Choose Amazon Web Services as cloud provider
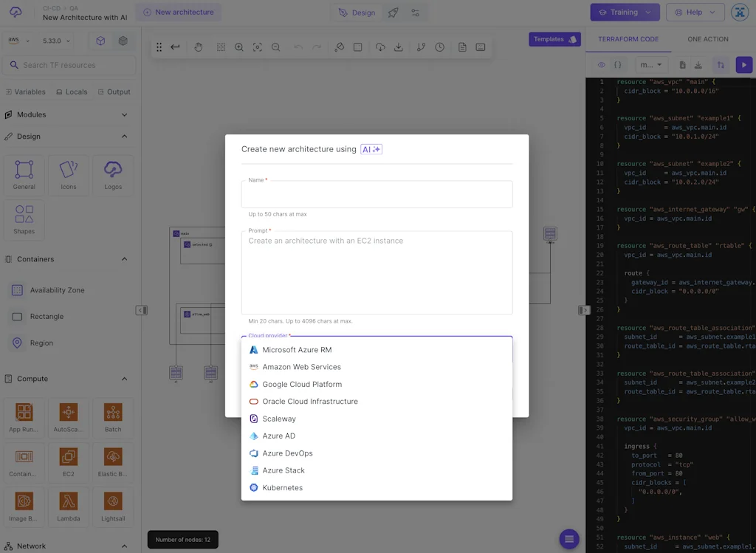The width and height of the screenshot is (756, 553). point(301,367)
